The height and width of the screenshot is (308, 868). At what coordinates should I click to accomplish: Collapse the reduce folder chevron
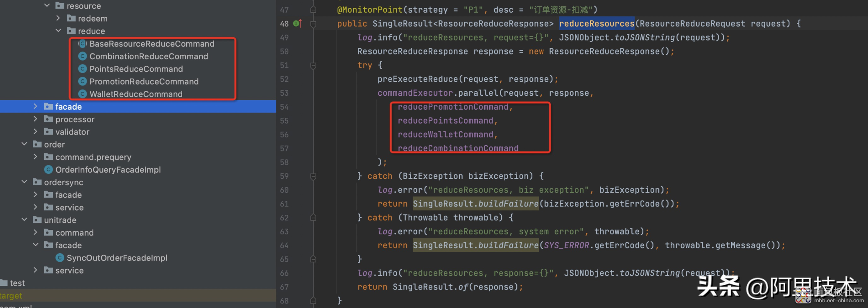[x=58, y=31]
